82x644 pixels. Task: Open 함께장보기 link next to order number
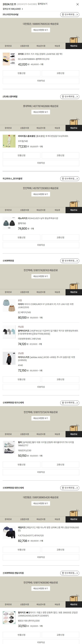(x=42, y=4)
